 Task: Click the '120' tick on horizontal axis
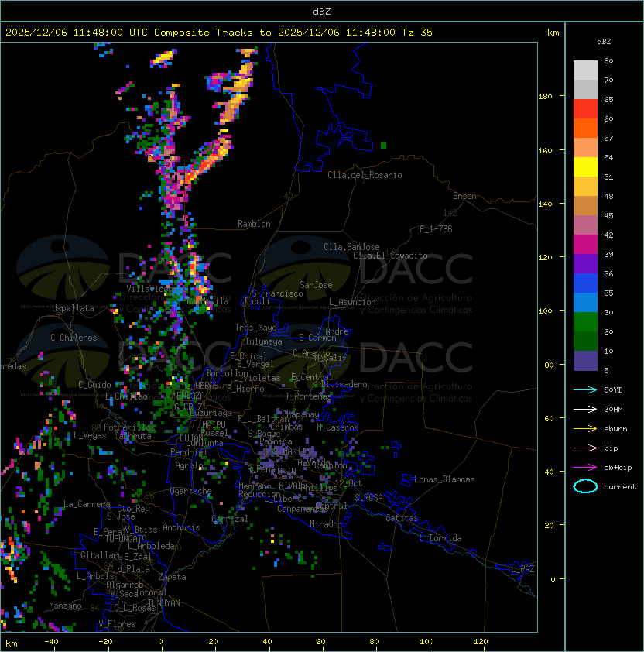[x=481, y=642]
